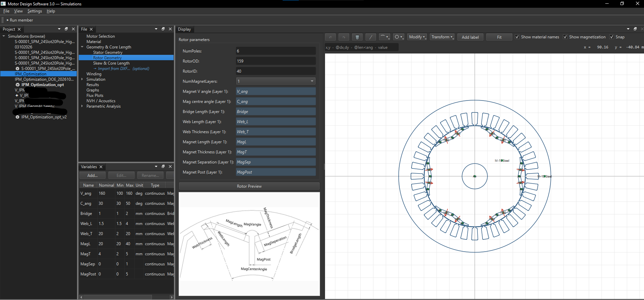Click the NumPoles input field
Viewport: 644px width, 300px height.
(x=276, y=51)
